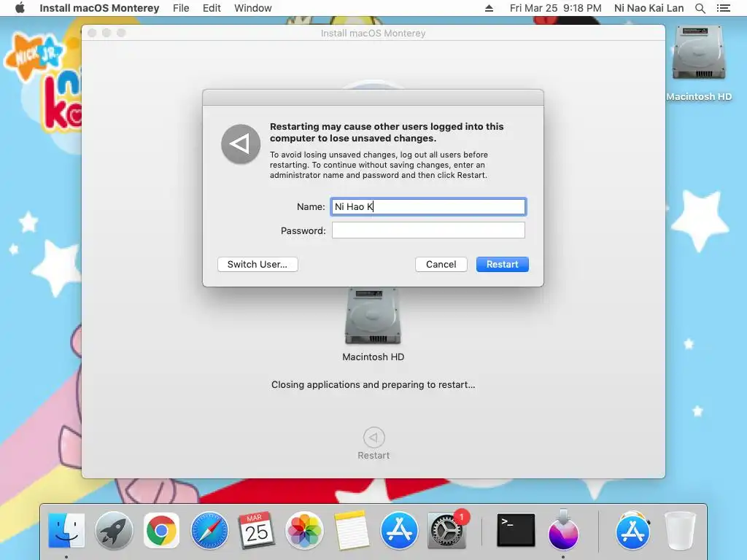747x560 pixels.
Task: Open Launchpad rocket icon in Dock
Action: 113,531
